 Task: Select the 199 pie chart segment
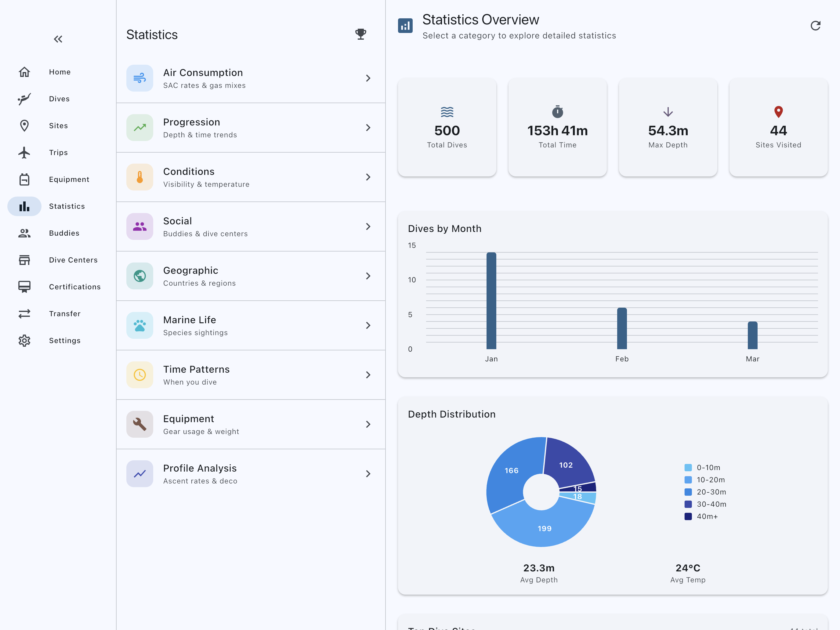[x=544, y=528]
